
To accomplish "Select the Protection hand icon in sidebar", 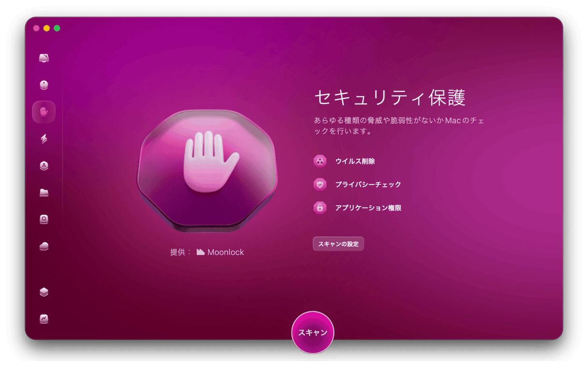I will pos(44,112).
